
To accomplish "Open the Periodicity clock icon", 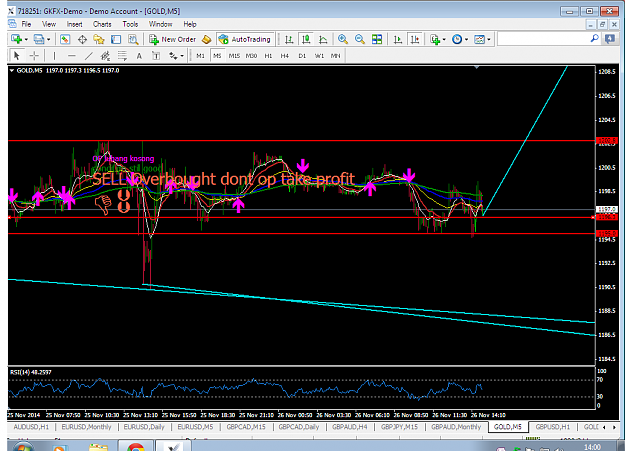I will [457, 39].
